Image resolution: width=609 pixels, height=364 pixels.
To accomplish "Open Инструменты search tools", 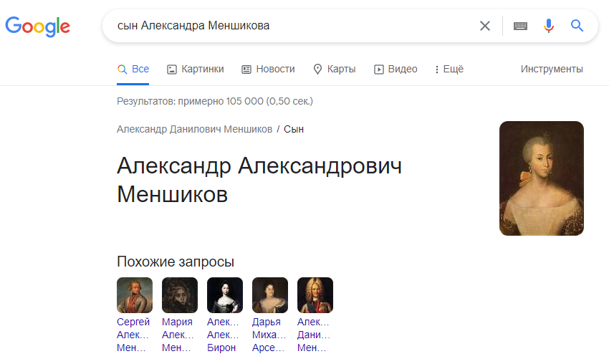I will 552,70.
